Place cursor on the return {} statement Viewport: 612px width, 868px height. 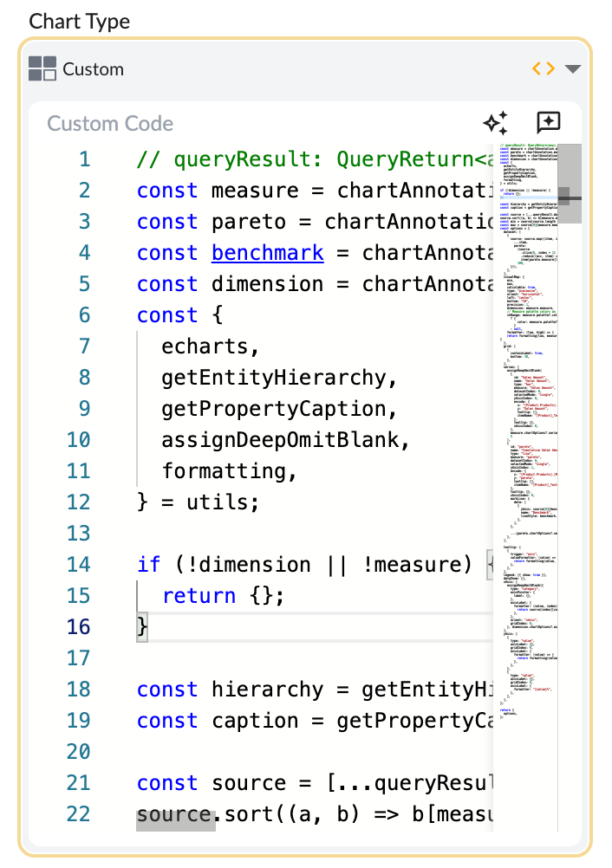coord(223,596)
